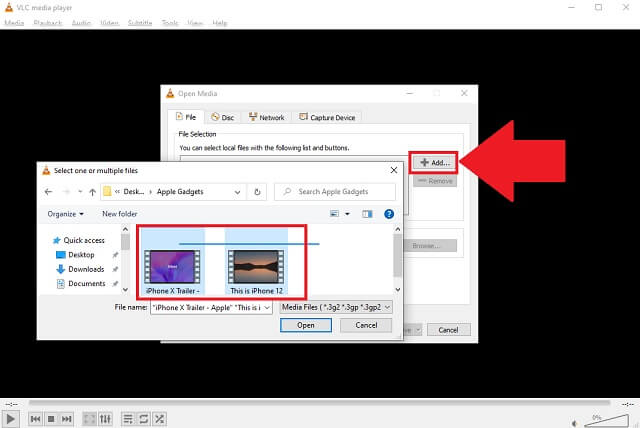Click file list scrollbar down arrow
The width and height of the screenshot is (640, 428).
click(398, 290)
